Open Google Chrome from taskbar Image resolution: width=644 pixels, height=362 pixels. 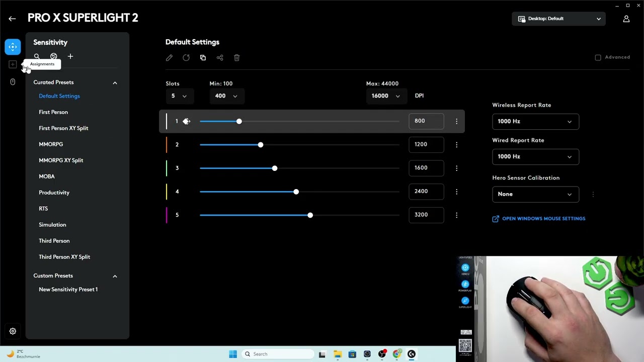[397, 354]
